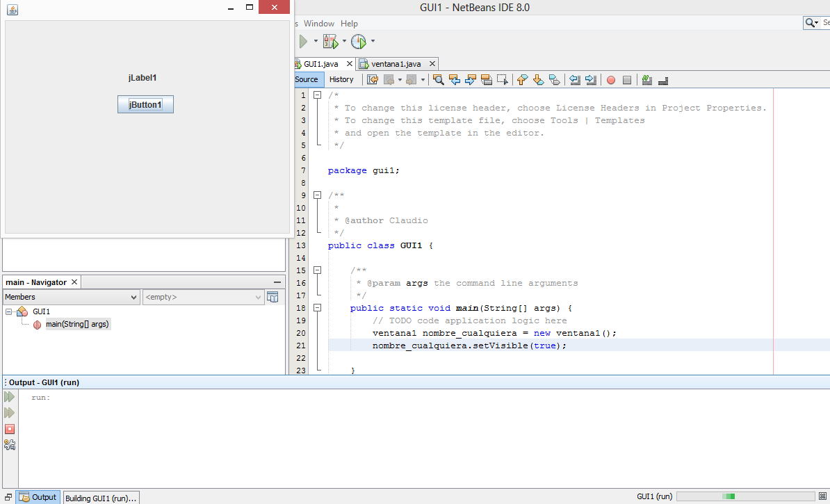Open the Window menu
Screen dimensions: 830x504
319,23
